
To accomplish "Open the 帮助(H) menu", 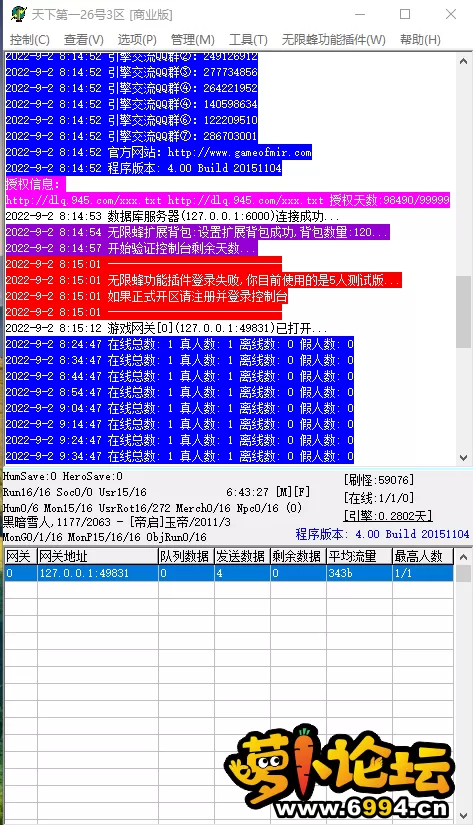I will point(420,39).
